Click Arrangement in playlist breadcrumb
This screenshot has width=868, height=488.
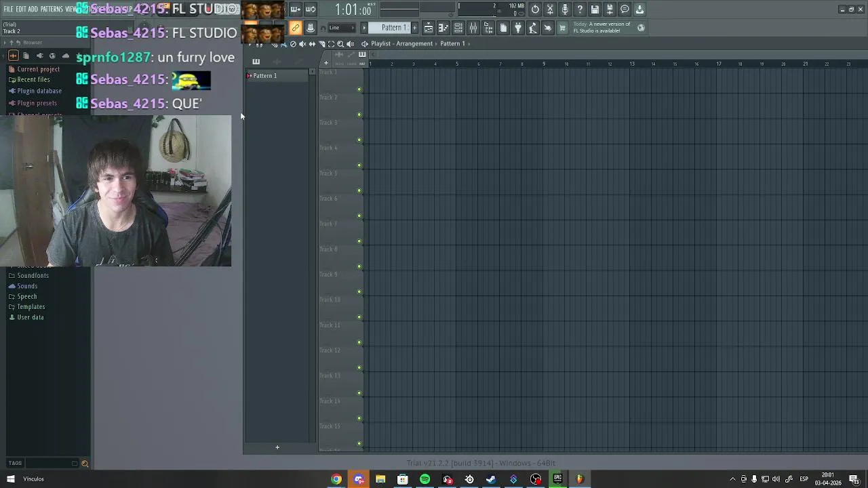414,43
